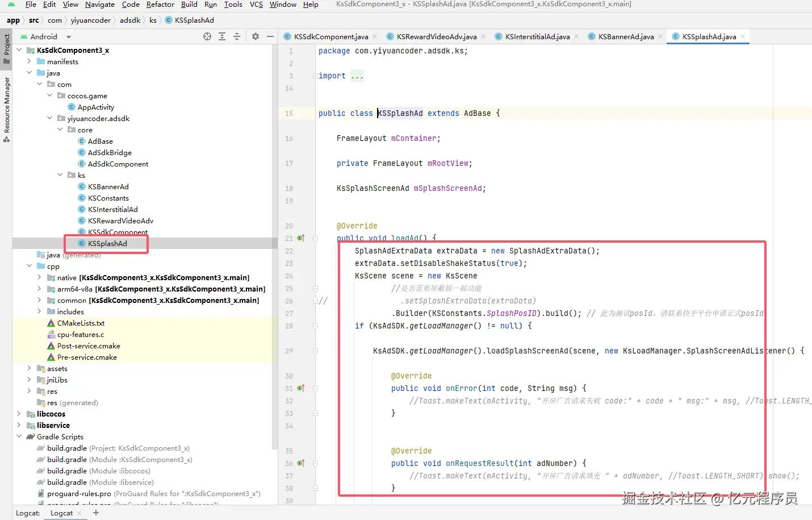Screen dimensions: 812x520
Task: Hide the Project panel with minus icon
Action: coord(270,36)
